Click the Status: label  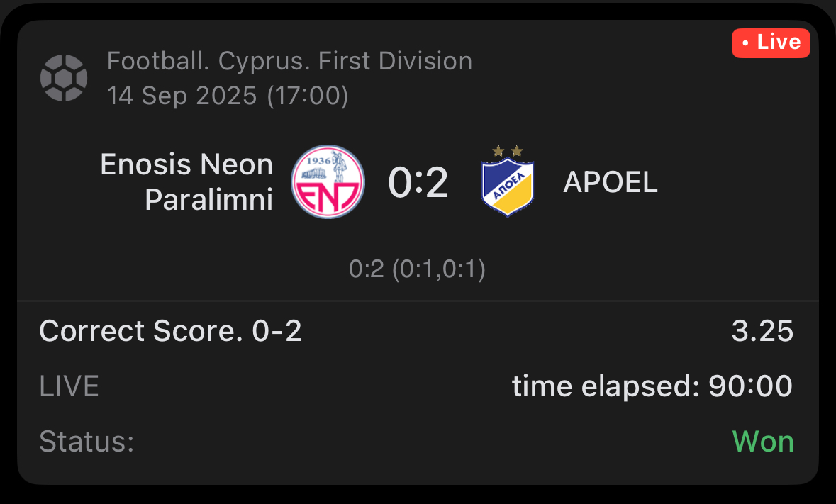coord(87,441)
